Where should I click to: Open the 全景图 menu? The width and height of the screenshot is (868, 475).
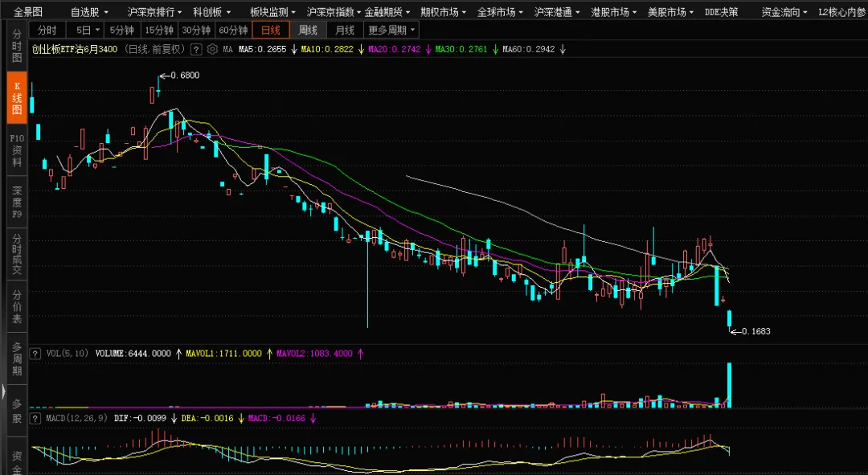(x=27, y=11)
